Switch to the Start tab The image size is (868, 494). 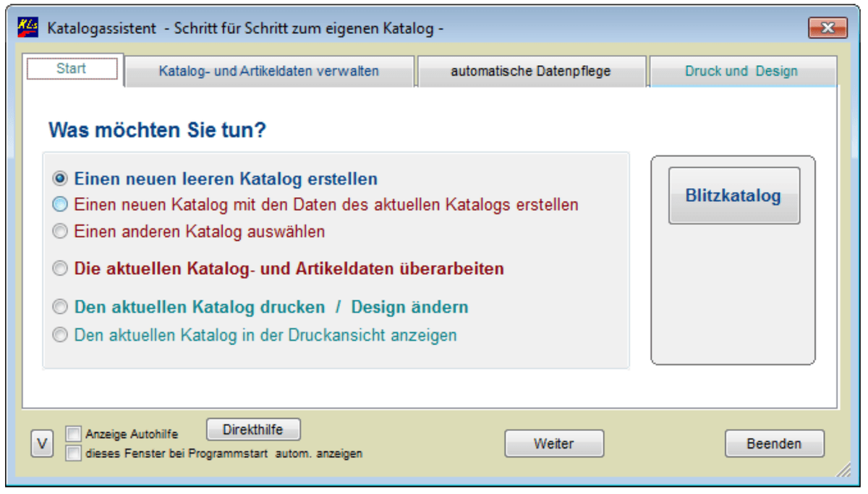point(72,69)
